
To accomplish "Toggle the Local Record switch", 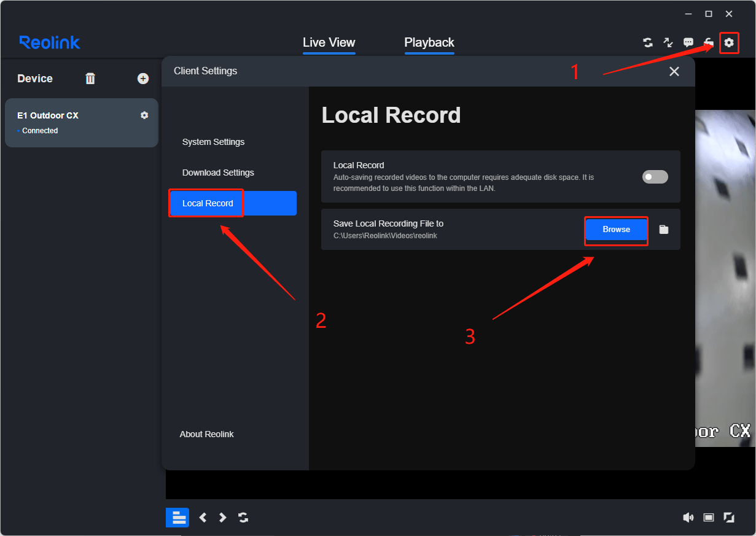I will pyautogui.click(x=655, y=177).
